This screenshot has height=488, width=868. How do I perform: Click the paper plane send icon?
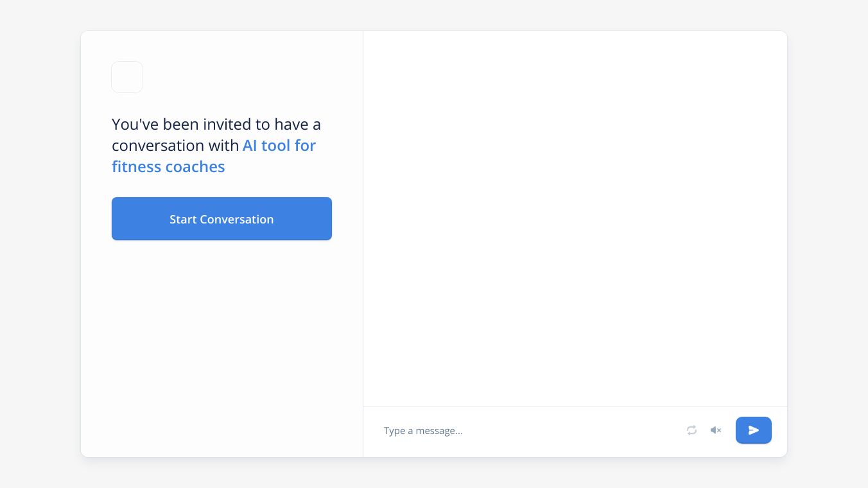754,430
